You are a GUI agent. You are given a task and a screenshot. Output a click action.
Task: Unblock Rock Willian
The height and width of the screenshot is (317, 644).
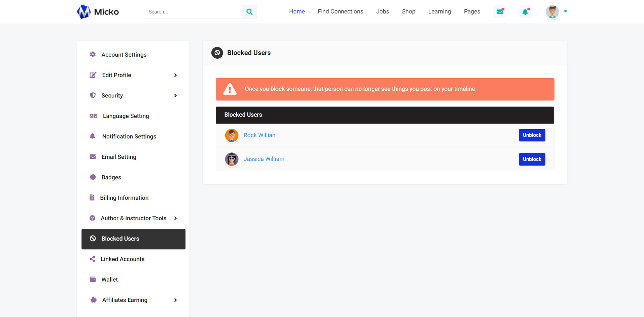click(x=532, y=135)
